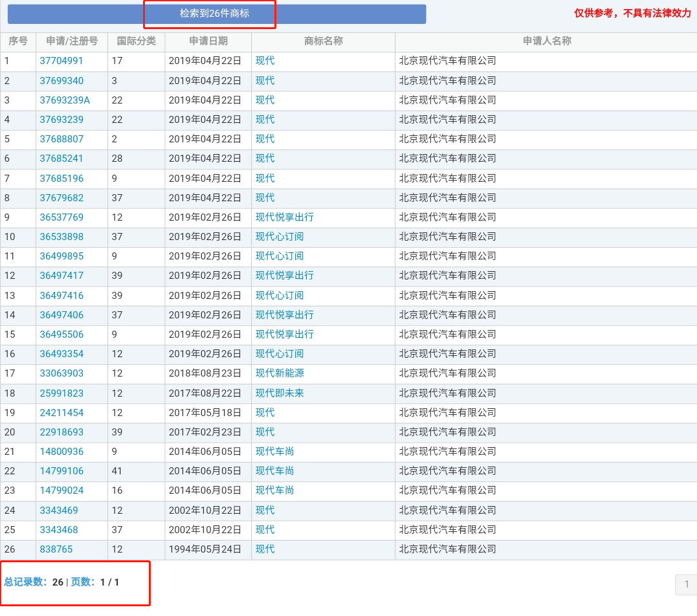Image resolution: width=697 pixels, height=616 pixels.
Task: Click page 1 pagination button
Action: [x=686, y=585]
